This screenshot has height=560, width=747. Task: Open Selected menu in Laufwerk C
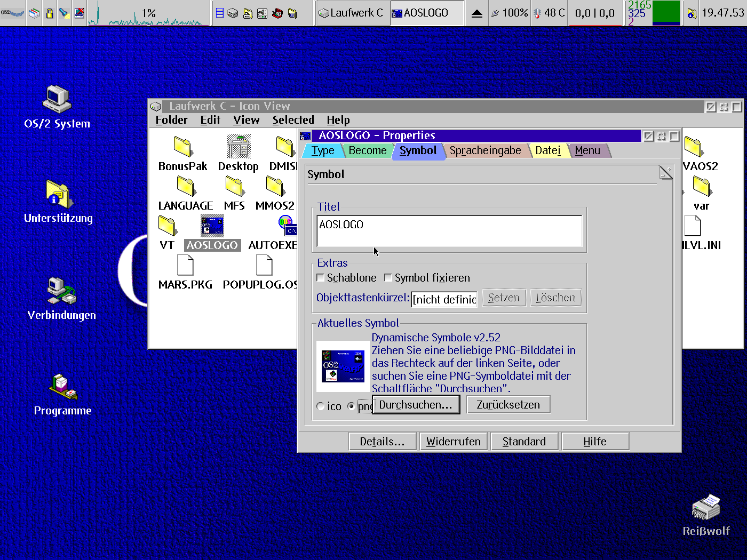[293, 120]
